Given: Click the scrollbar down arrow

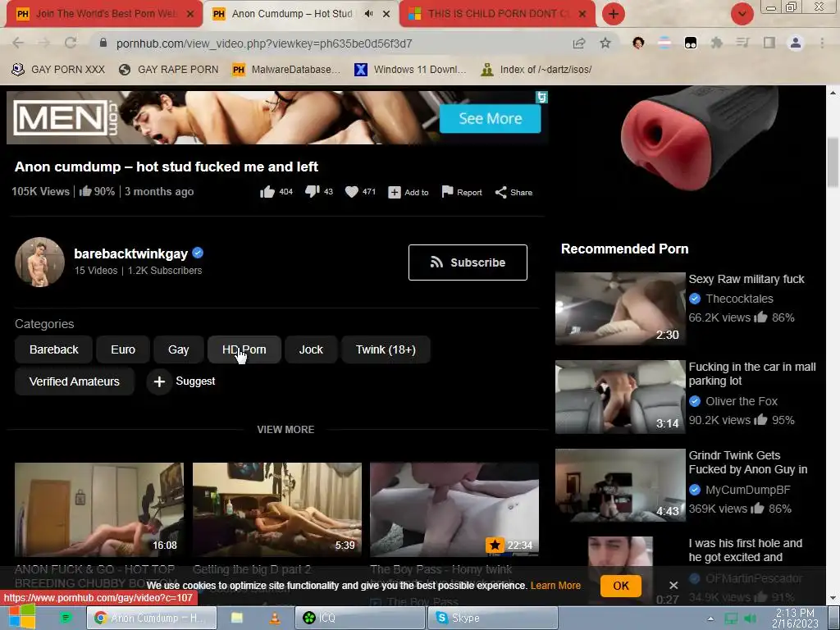Looking at the screenshot, I should [833, 598].
